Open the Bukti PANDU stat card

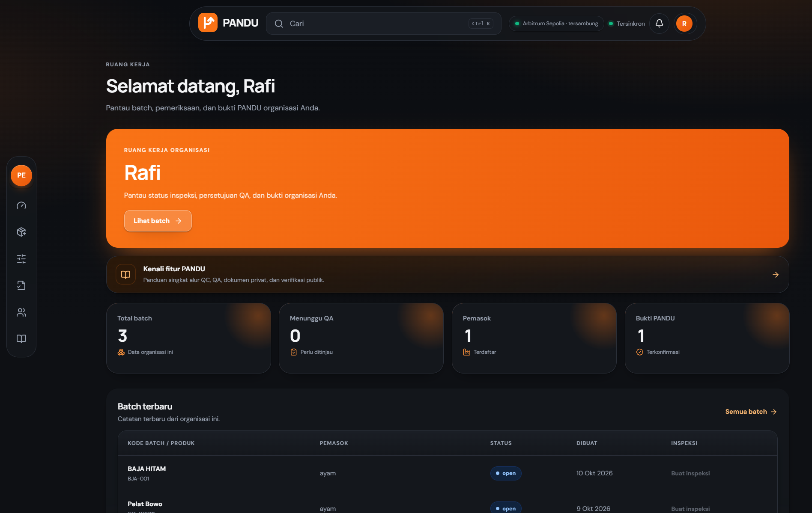click(x=707, y=338)
